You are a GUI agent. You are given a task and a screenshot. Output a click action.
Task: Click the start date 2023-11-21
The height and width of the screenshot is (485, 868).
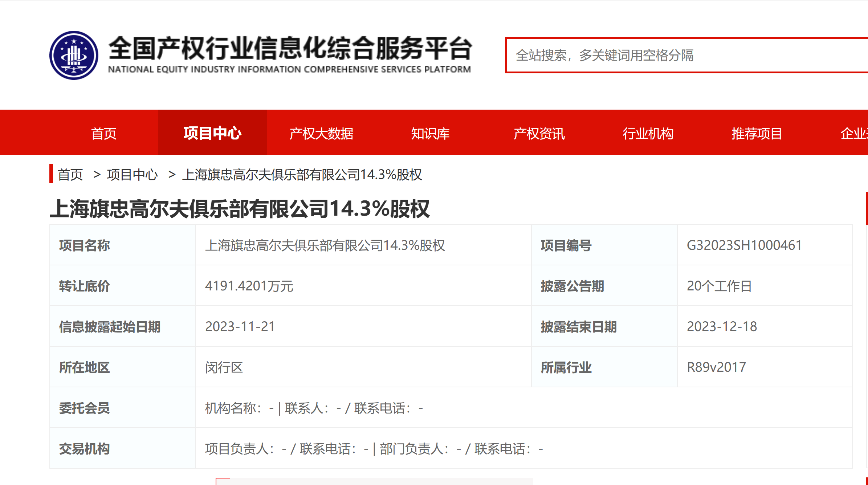pyautogui.click(x=240, y=326)
